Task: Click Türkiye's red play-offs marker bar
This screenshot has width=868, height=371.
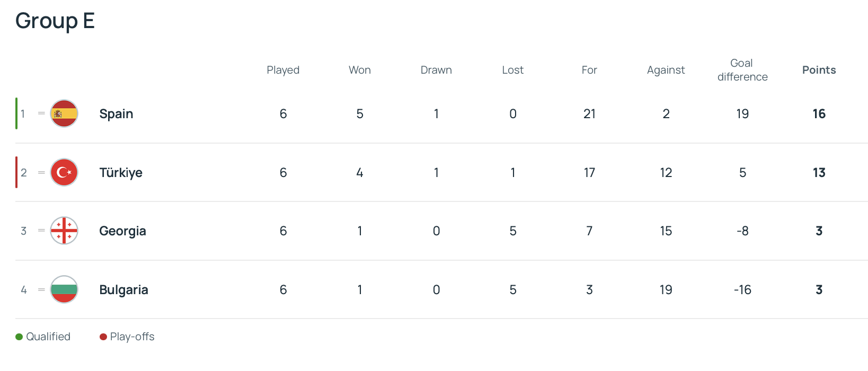Action: click(x=16, y=172)
